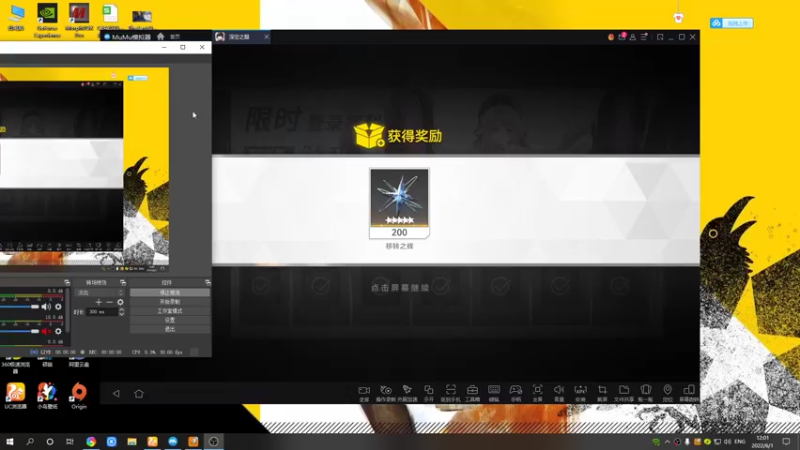The image size is (800, 450).
Task: Enable studio mode button in OBS
Action: pos(170,311)
